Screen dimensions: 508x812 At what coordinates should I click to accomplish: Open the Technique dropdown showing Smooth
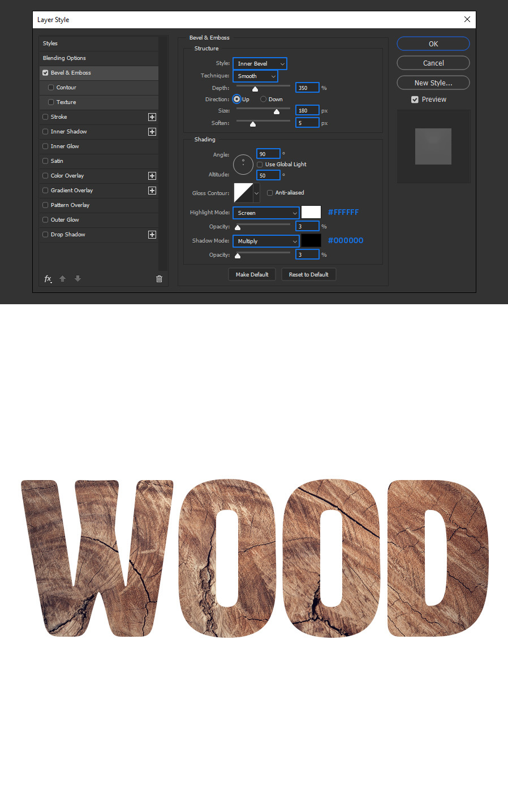point(255,76)
